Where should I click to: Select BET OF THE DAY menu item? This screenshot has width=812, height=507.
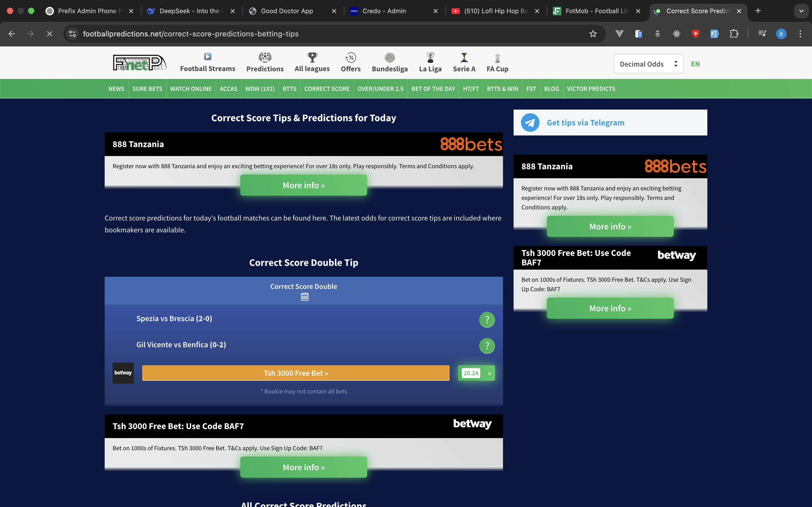point(433,89)
